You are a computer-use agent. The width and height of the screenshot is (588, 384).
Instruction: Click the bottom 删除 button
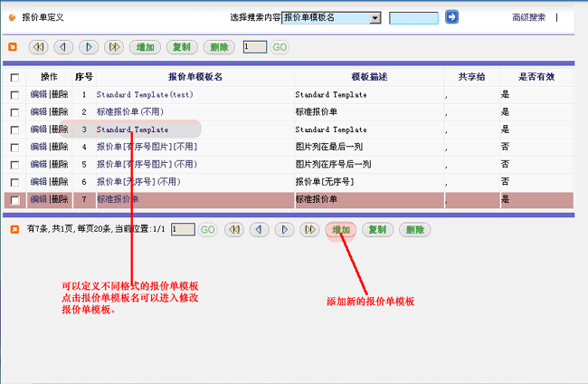click(x=415, y=230)
